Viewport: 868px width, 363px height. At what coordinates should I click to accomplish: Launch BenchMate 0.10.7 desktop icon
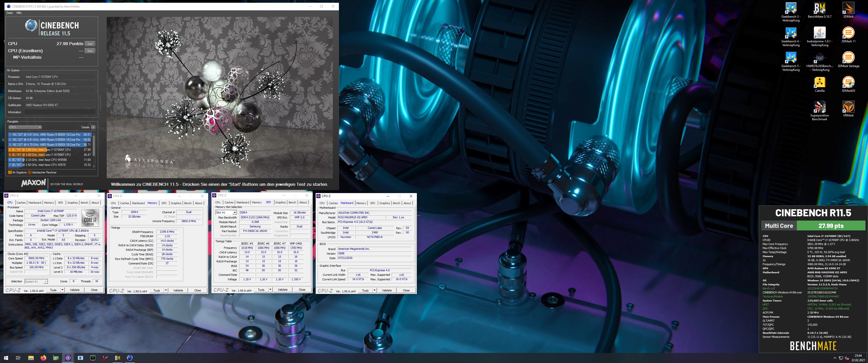820,10
